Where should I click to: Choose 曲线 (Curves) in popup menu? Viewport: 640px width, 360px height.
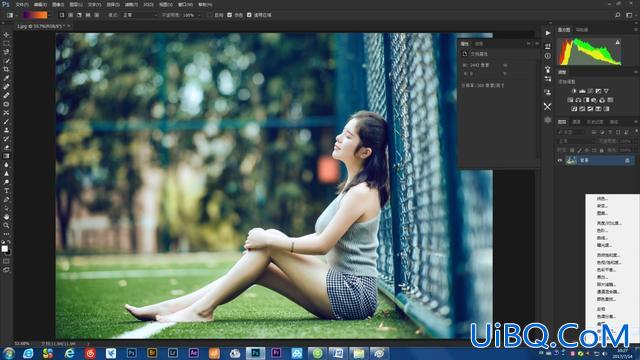[x=602, y=238]
